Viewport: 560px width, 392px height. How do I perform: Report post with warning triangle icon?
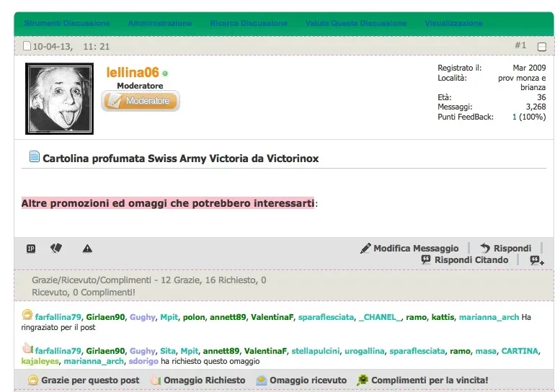(87, 249)
